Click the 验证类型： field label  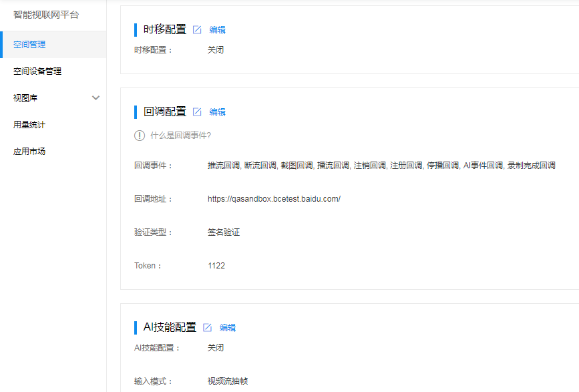coord(154,232)
